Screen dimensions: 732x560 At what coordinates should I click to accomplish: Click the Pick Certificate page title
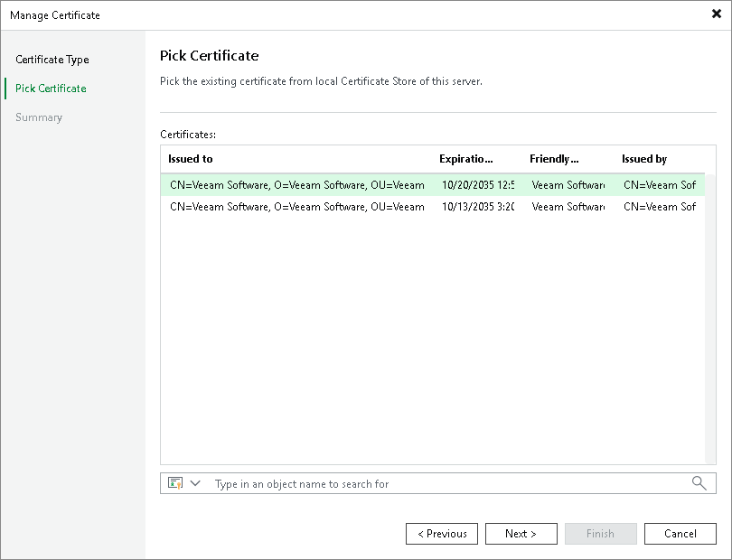click(x=209, y=55)
